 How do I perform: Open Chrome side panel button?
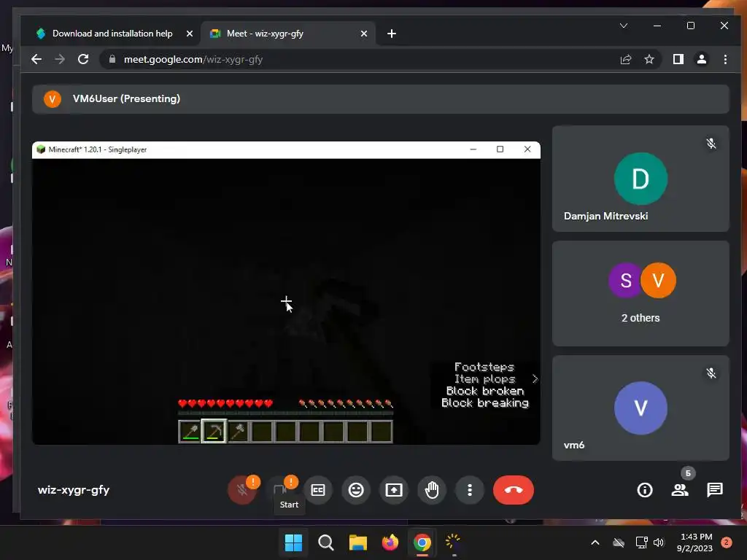[x=678, y=60]
